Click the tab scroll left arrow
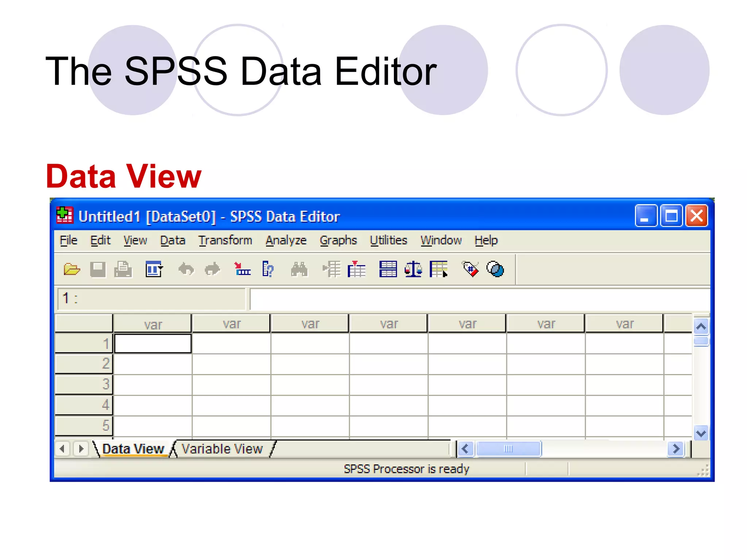Viewport: 747px width, 560px height. [x=62, y=448]
